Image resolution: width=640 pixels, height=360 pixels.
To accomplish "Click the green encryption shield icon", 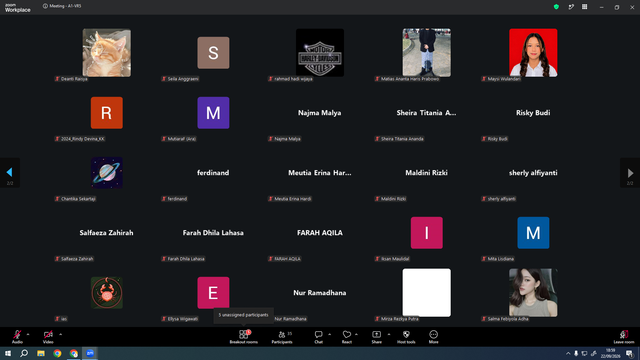I will click(556, 7).
